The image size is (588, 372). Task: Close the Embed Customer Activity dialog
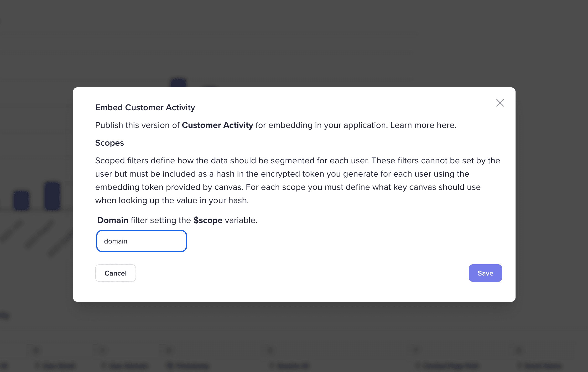pos(500,103)
